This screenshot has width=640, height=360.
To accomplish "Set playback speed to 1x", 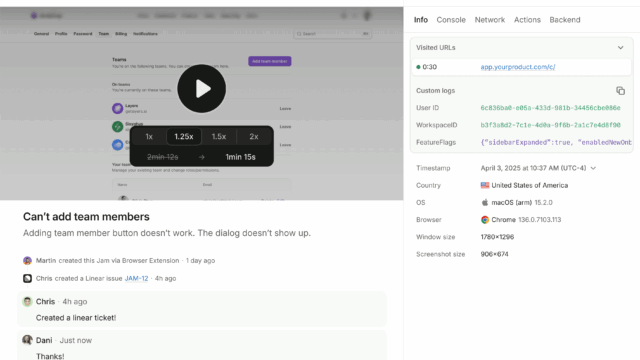I will pos(149,137).
